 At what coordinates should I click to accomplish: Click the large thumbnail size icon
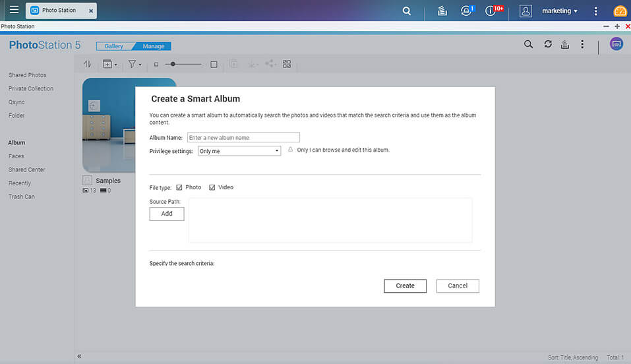[x=214, y=65]
